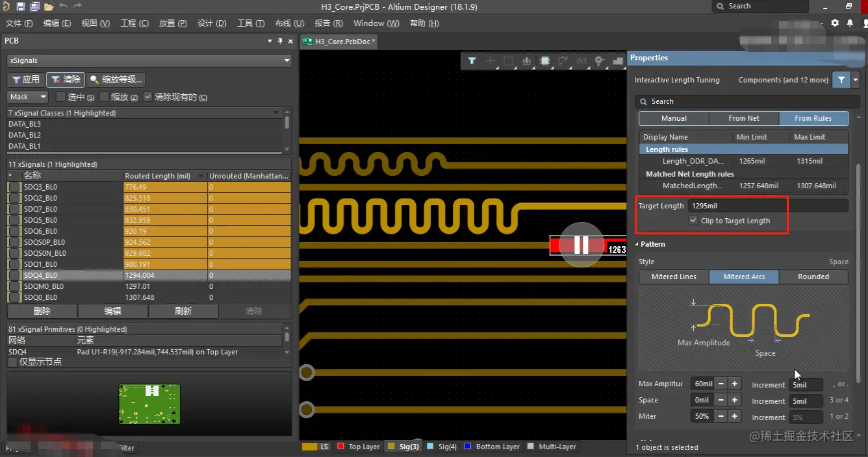Click the Open folder icon
This screenshot has width=868, height=457.
click(48, 6)
